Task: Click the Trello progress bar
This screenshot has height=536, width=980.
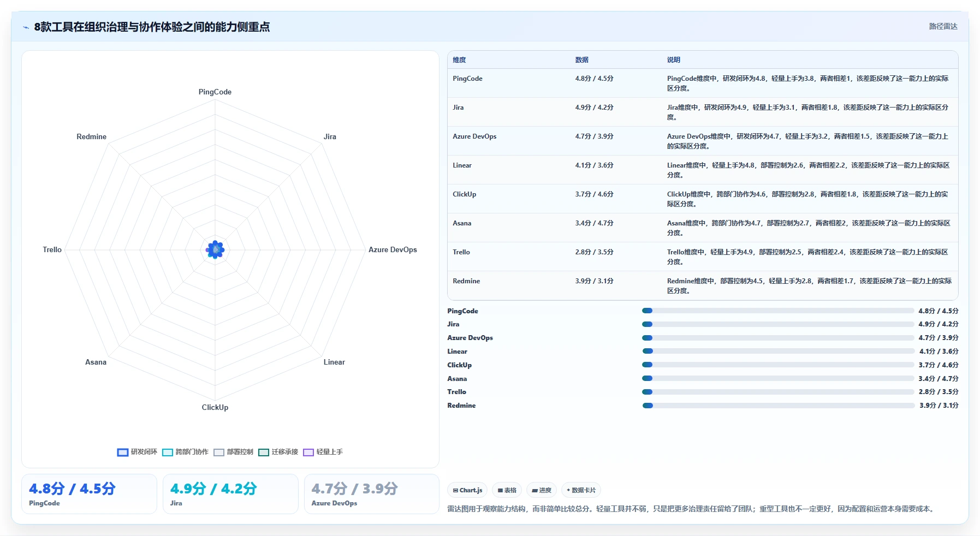Action: click(778, 392)
